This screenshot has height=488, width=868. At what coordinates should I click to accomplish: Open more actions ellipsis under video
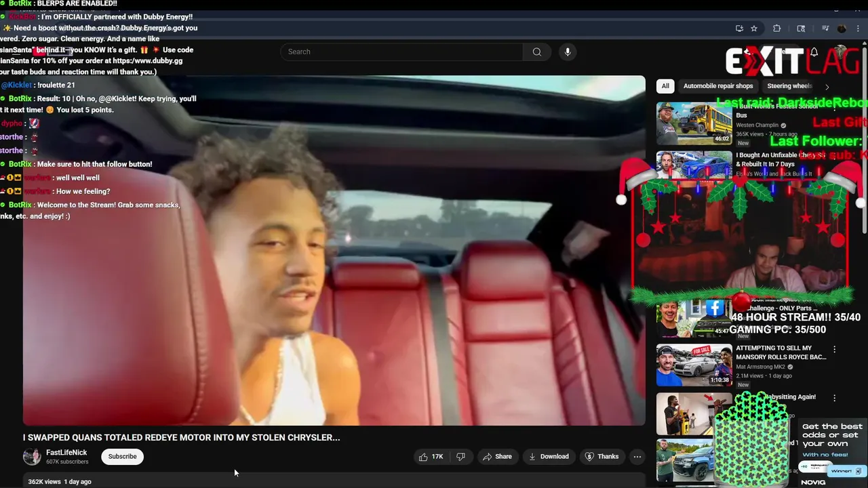(x=637, y=457)
